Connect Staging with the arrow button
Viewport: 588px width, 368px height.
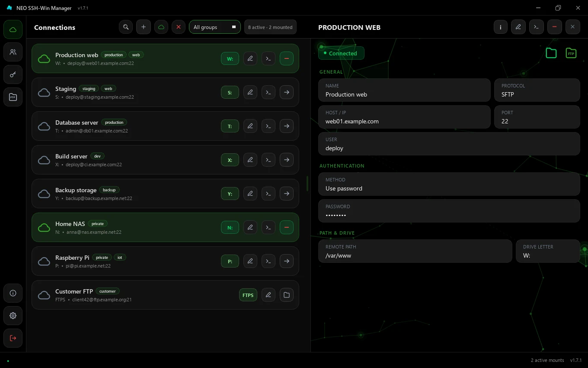(287, 92)
